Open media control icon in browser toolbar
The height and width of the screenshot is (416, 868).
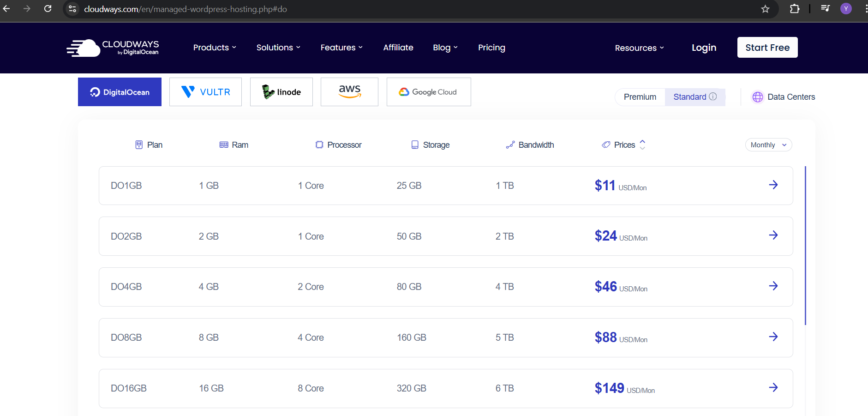[826, 8]
